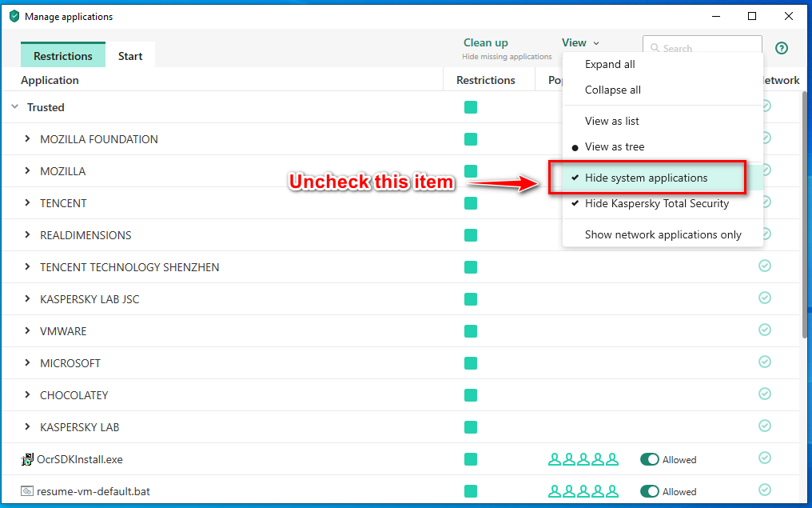The height and width of the screenshot is (508, 812).
Task: Expand the MOZILLA group
Action: [27, 170]
